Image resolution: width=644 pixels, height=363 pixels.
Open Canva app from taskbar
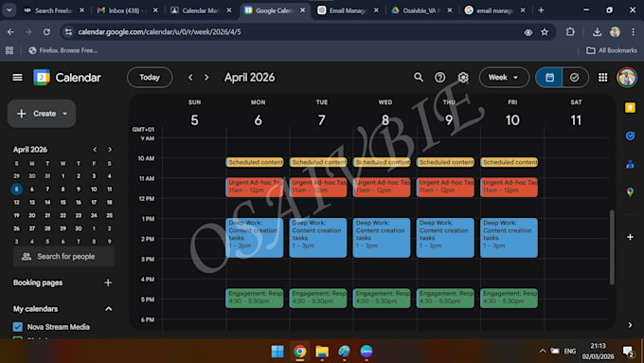(367, 351)
